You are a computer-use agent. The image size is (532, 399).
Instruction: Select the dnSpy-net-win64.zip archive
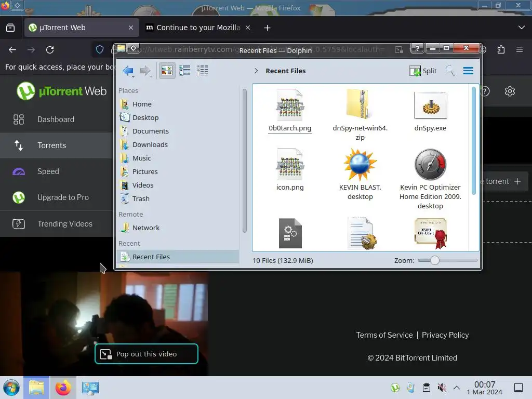point(360,115)
